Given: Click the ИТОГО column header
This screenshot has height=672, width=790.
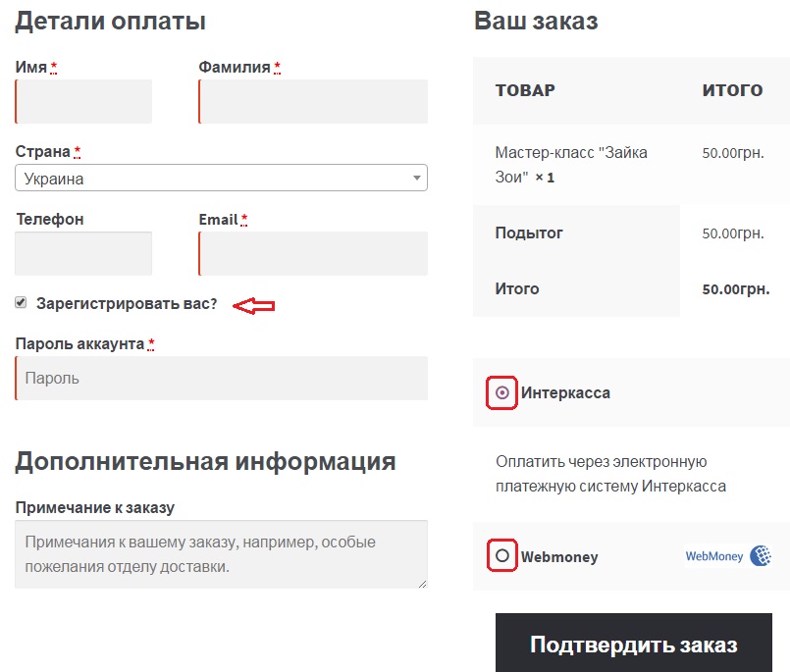Looking at the screenshot, I should click(732, 90).
